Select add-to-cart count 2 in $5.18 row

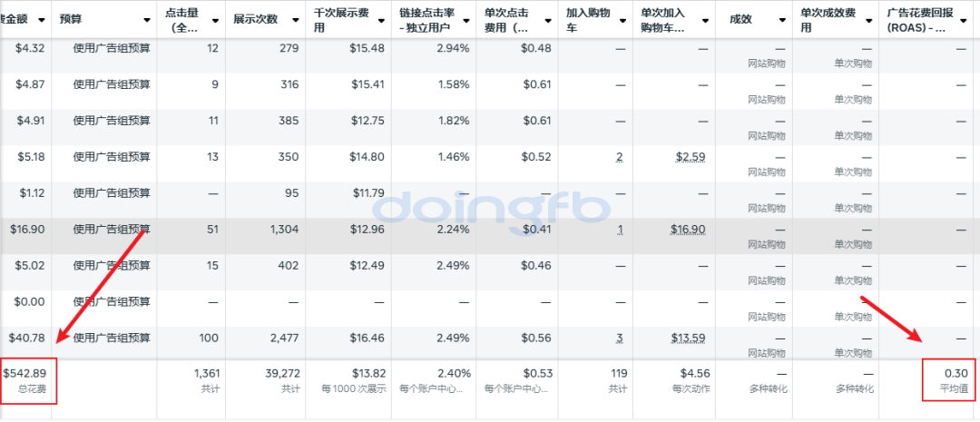click(x=620, y=157)
